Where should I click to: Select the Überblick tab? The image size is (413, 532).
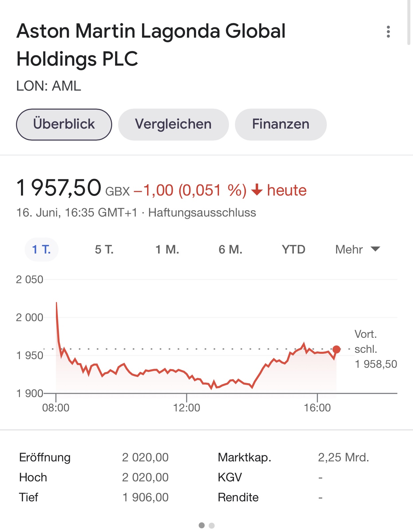64,124
